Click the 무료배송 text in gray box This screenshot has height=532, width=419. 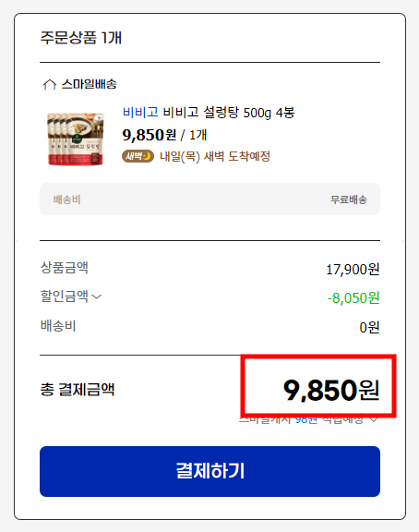click(x=349, y=199)
